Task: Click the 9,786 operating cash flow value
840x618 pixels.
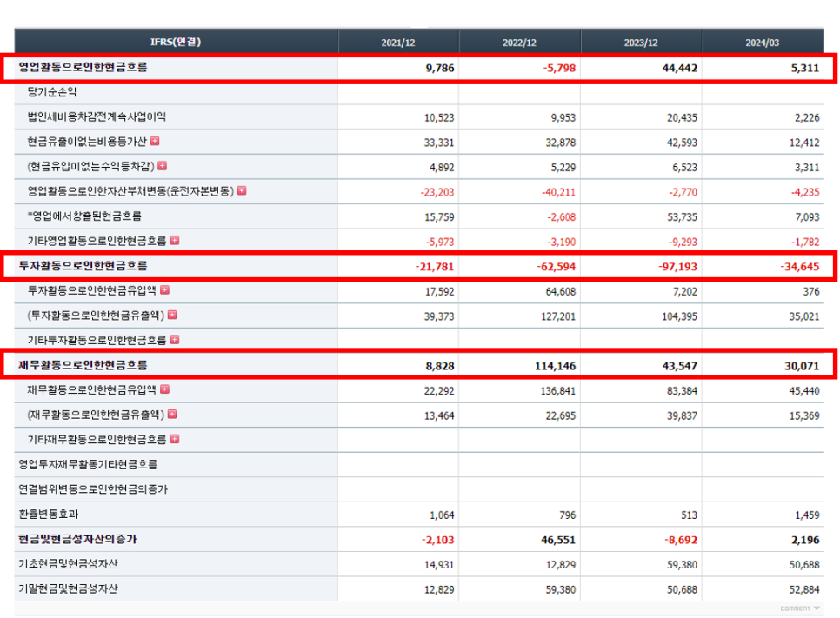Action: 440,68
